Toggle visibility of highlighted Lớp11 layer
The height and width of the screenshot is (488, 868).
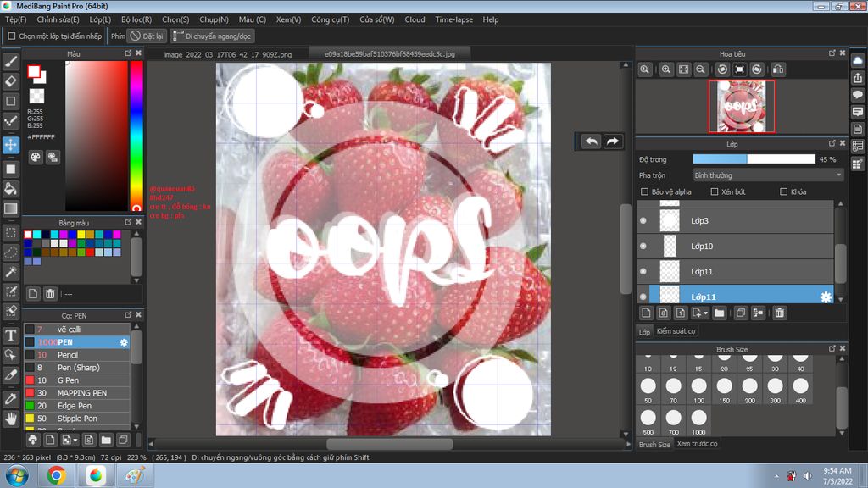pos(643,297)
